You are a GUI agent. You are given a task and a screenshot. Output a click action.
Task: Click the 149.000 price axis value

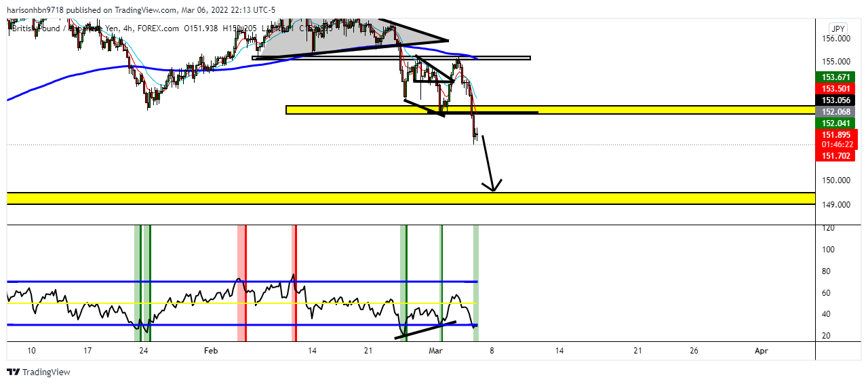point(836,204)
